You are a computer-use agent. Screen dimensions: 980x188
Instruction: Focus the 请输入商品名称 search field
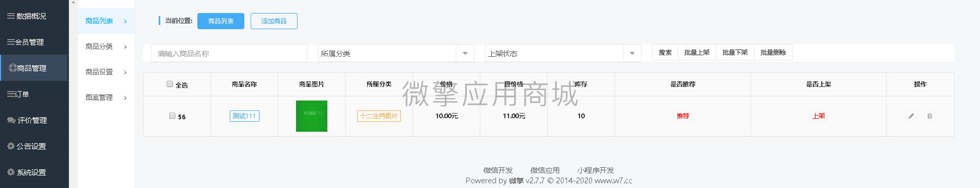pos(229,53)
